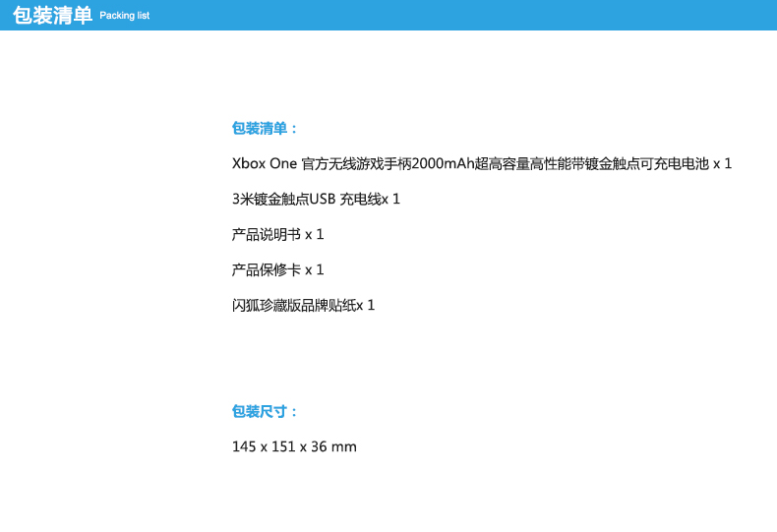This screenshot has height=532, width=777.
Task: Click the 包装清单 header title
Action: point(52,16)
